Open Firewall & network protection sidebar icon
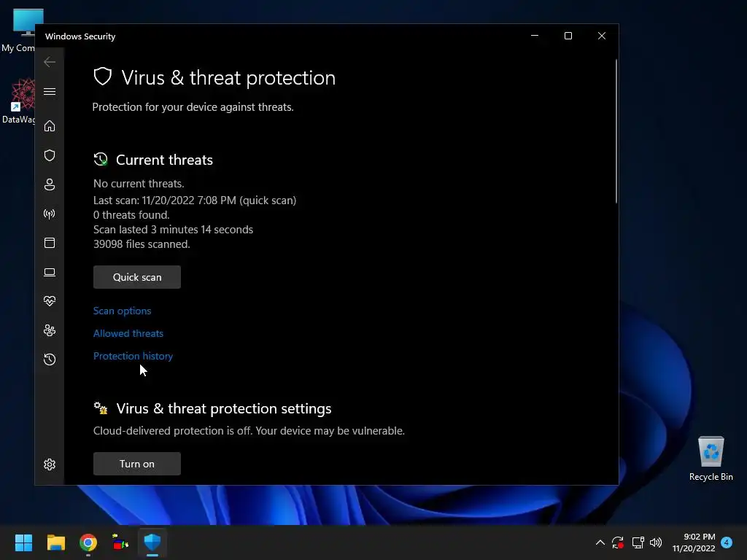Screen dimensions: 747x560 click(x=50, y=214)
